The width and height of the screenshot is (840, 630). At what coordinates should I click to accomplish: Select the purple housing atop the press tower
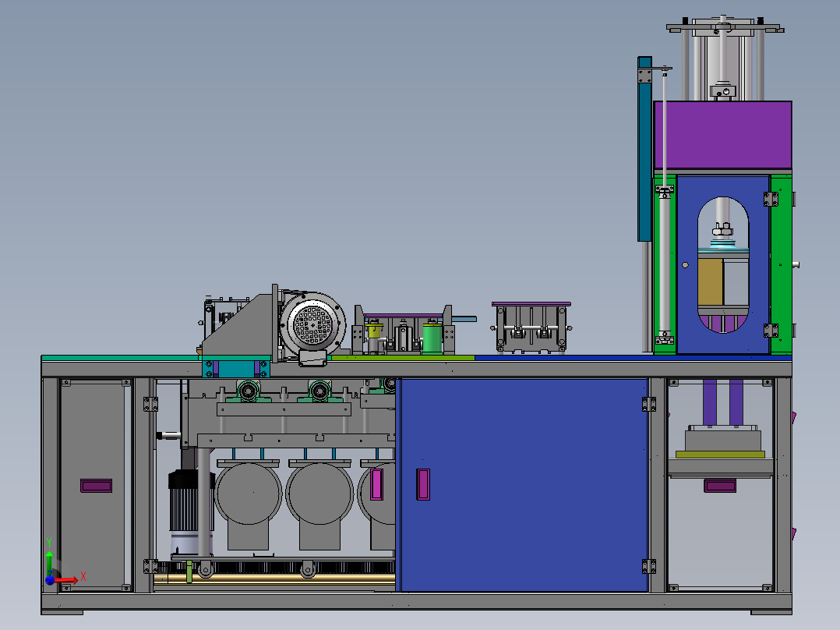tap(722, 135)
